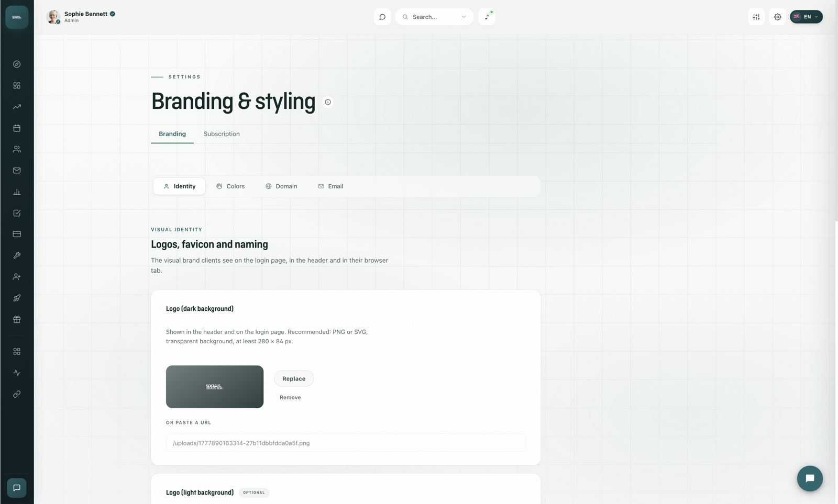Open the gift icon in sidebar
This screenshot has height=504, width=838.
coord(17,319)
